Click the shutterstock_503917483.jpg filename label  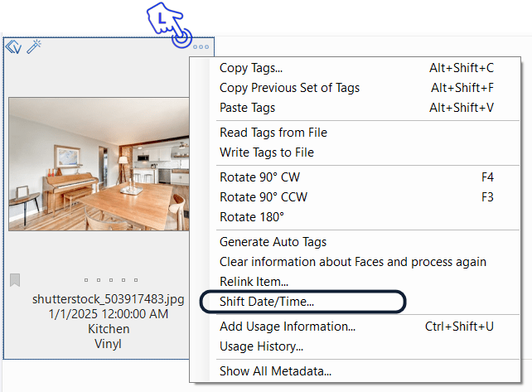pyautogui.click(x=108, y=299)
